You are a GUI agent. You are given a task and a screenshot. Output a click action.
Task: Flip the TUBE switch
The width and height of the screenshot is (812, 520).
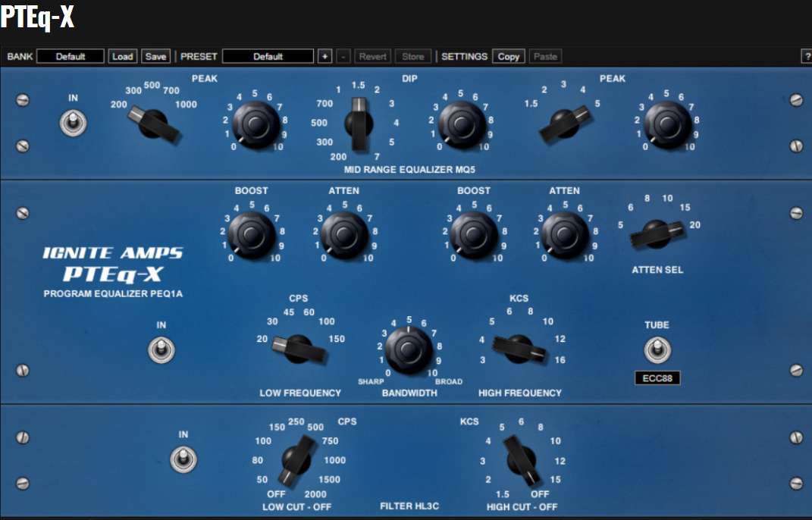[657, 349]
